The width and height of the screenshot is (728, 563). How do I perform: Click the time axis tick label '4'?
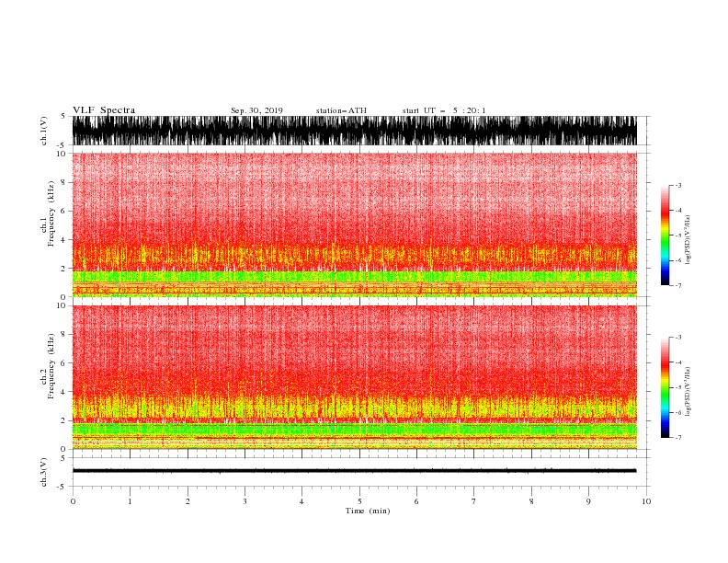tap(301, 501)
